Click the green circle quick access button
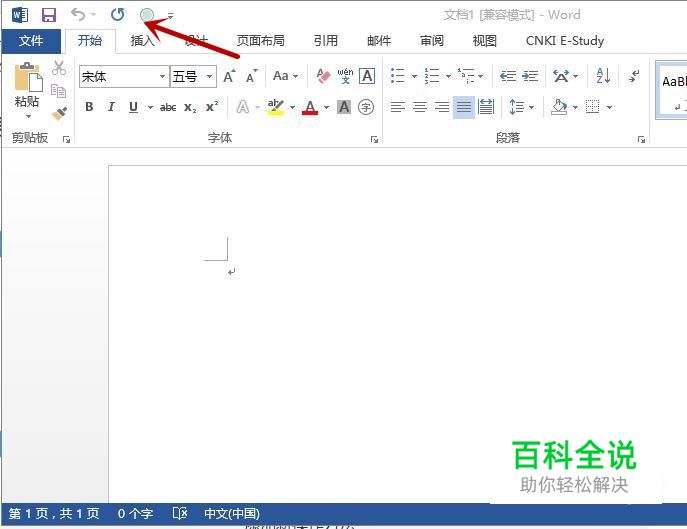The image size is (687, 529). click(x=147, y=15)
